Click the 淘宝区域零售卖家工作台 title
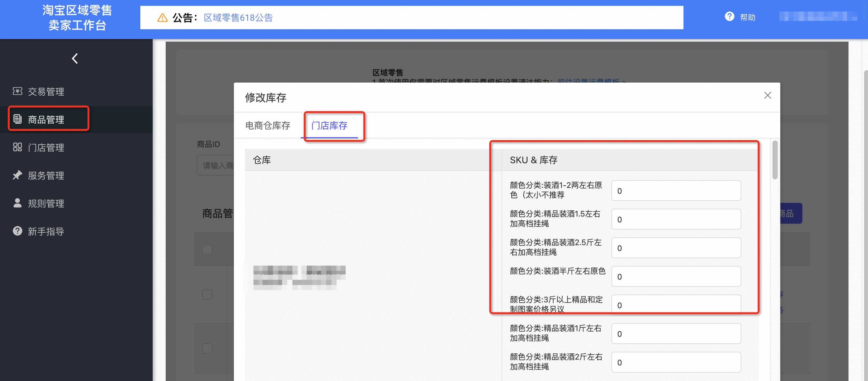Image resolution: width=868 pixels, height=381 pixels. pos(77,18)
